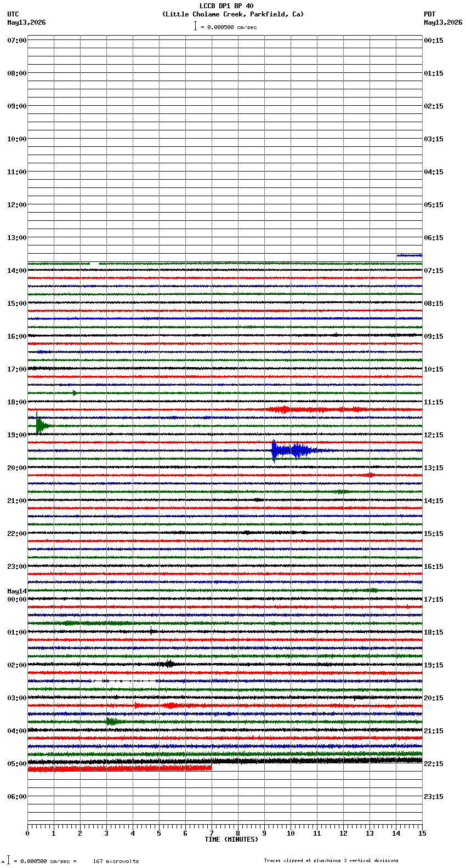Click the 07:15 PDT time label

pos(434,271)
